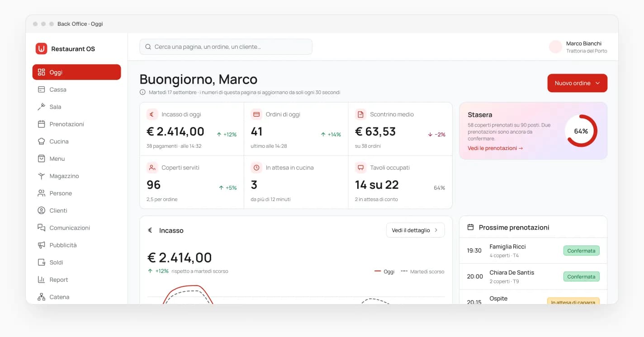Click the search magnifier icon
The image size is (644, 337).
tap(148, 47)
